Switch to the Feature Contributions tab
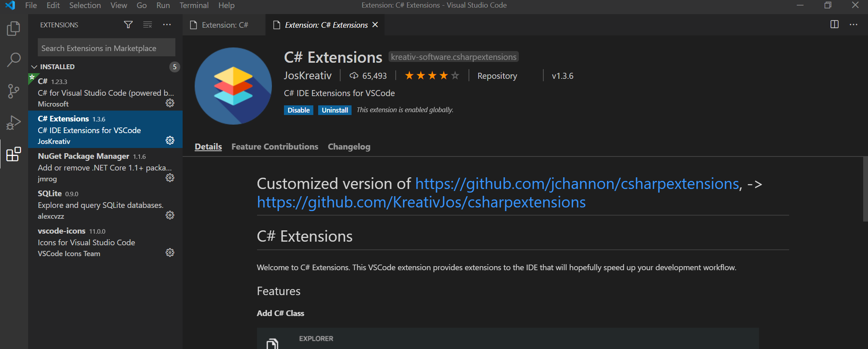 [x=275, y=147]
